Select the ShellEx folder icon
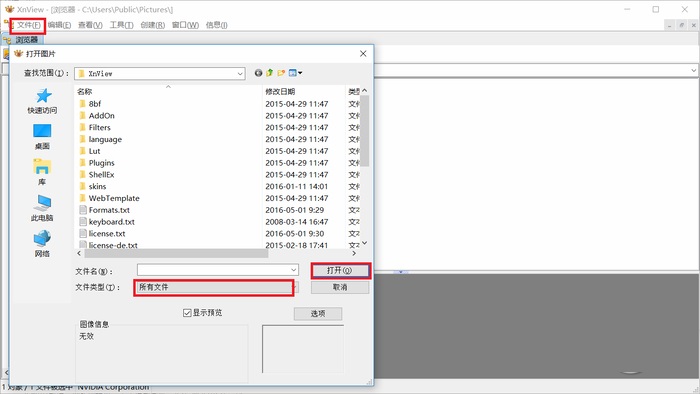 pos(83,174)
